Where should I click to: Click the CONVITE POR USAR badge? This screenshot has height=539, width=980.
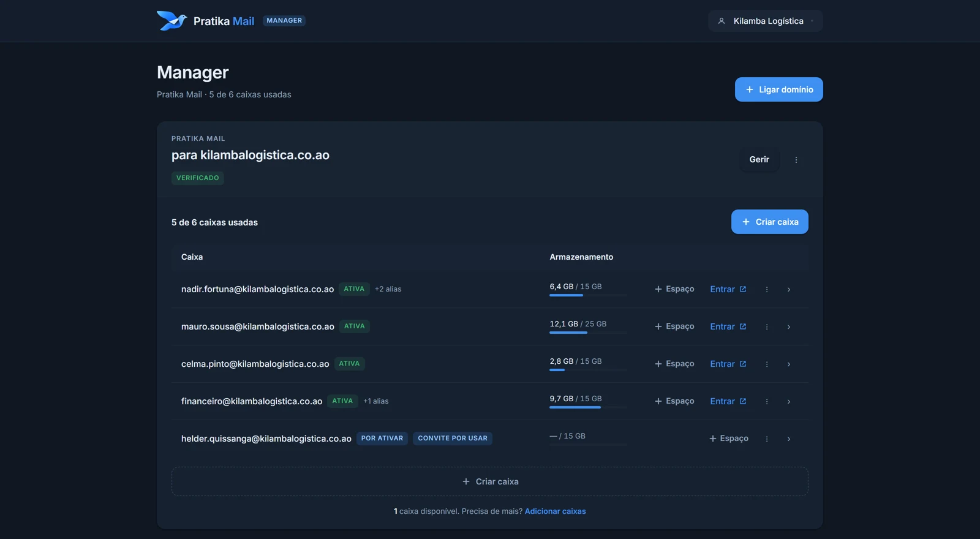[453, 439]
